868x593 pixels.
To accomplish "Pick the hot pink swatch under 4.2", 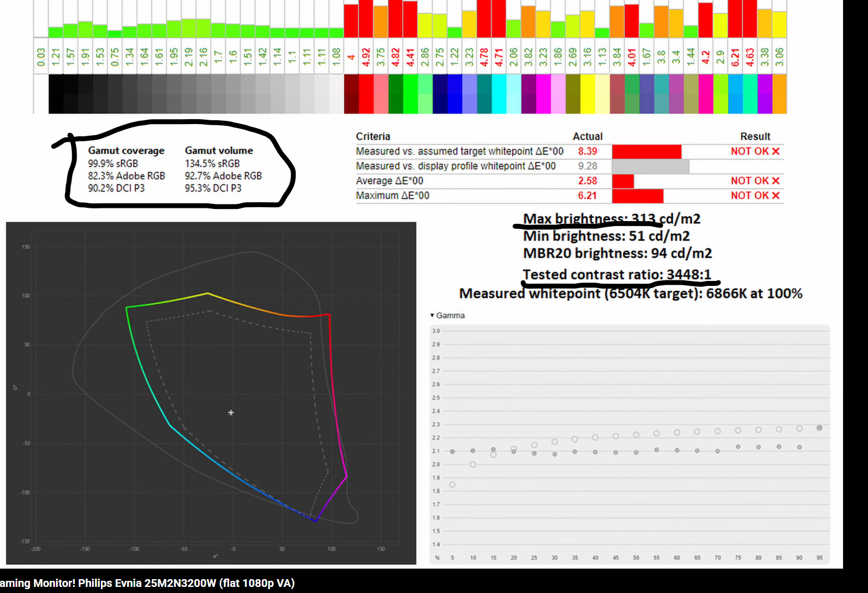I will pyautogui.click(x=705, y=94).
